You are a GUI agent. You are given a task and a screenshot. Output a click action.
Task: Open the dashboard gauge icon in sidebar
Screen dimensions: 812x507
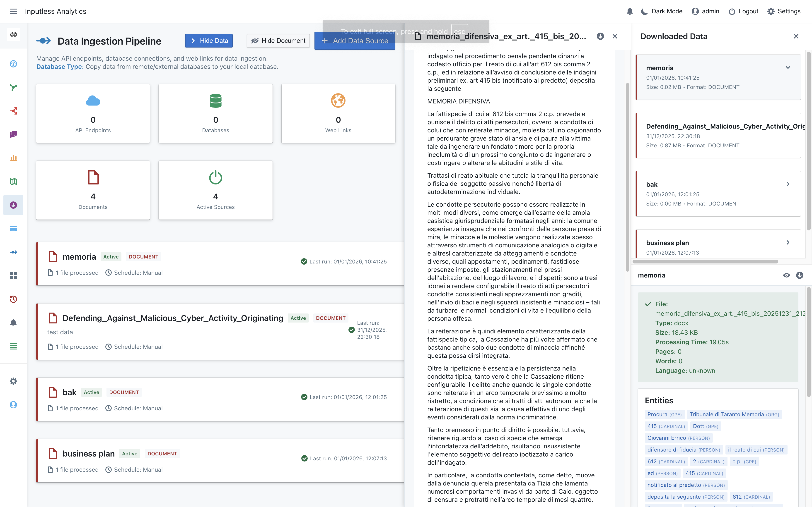tap(13, 64)
